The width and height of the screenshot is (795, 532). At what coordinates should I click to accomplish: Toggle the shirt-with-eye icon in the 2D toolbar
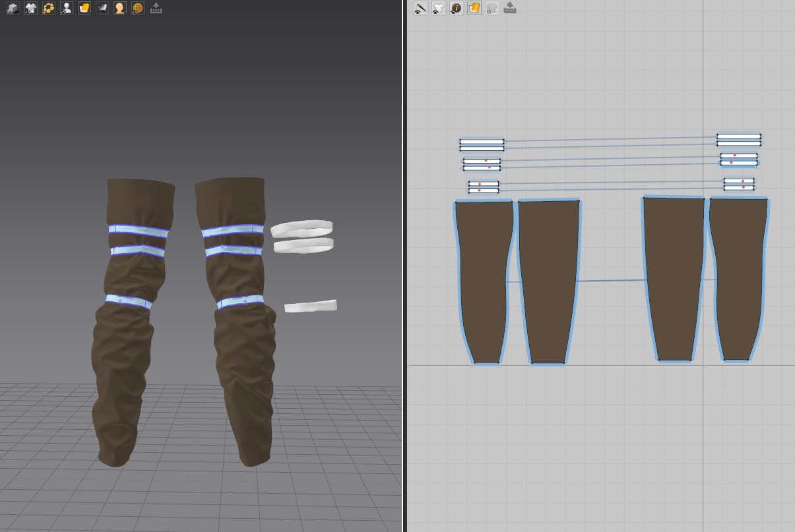coord(438,9)
